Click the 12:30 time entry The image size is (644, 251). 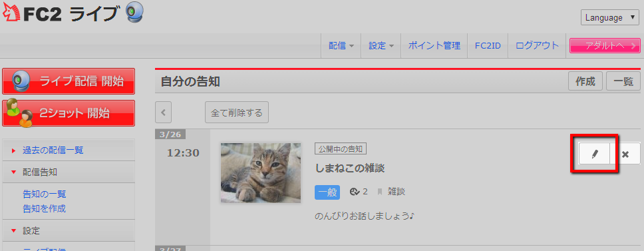(183, 153)
